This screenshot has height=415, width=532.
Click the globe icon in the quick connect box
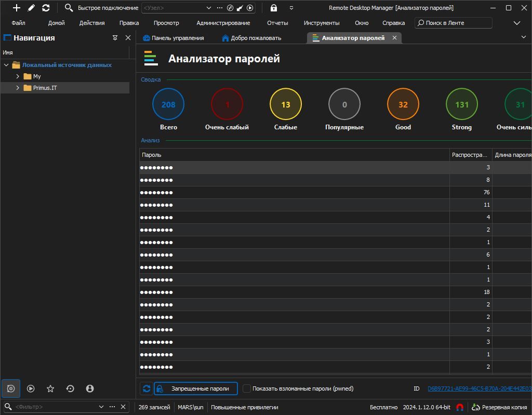230,8
